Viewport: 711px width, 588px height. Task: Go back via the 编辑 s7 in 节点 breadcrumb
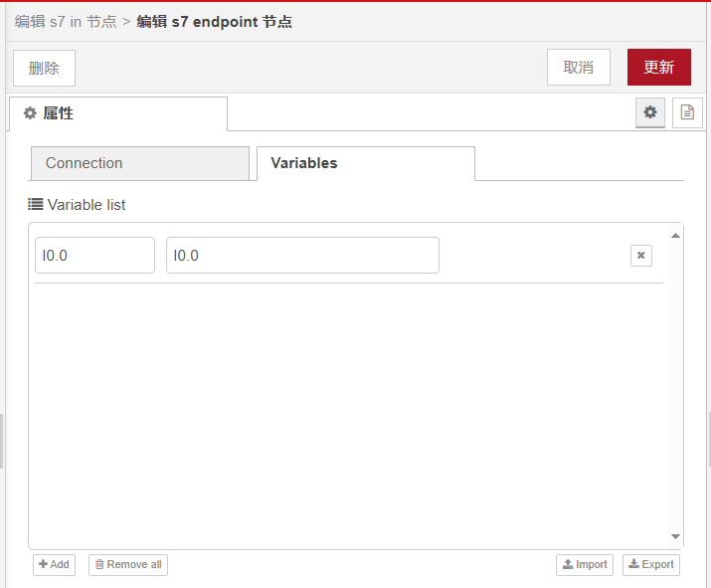pyautogui.click(x=65, y=21)
